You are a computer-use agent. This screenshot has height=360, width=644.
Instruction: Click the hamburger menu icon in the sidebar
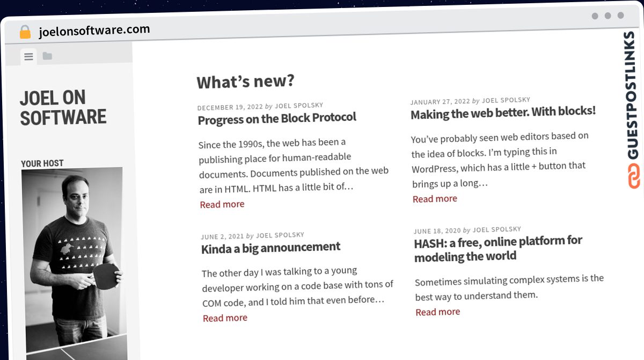tap(28, 56)
